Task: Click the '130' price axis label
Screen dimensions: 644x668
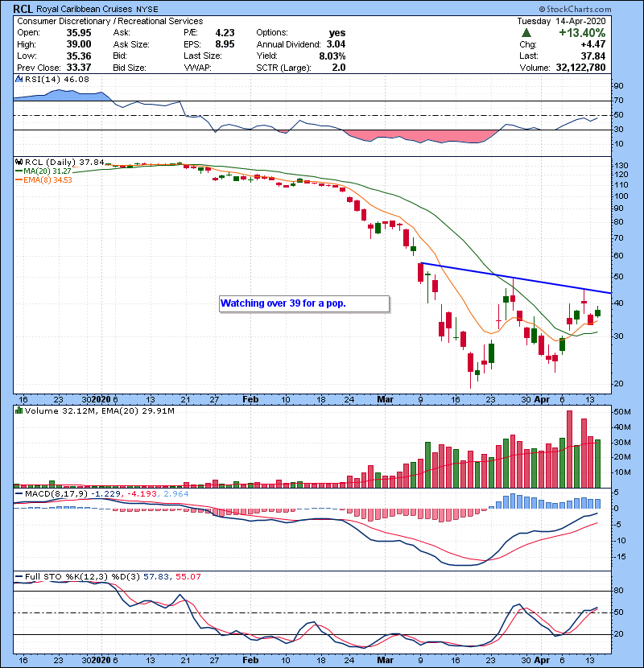Action: pos(621,166)
